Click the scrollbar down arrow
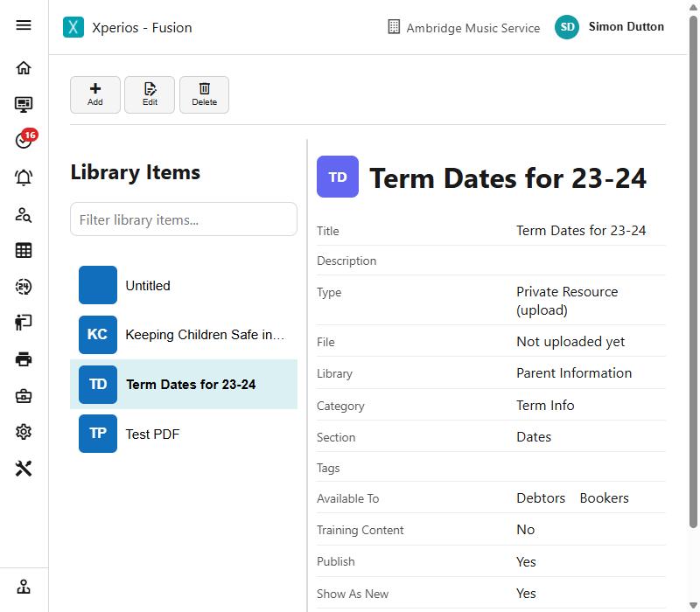 [x=693, y=606]
